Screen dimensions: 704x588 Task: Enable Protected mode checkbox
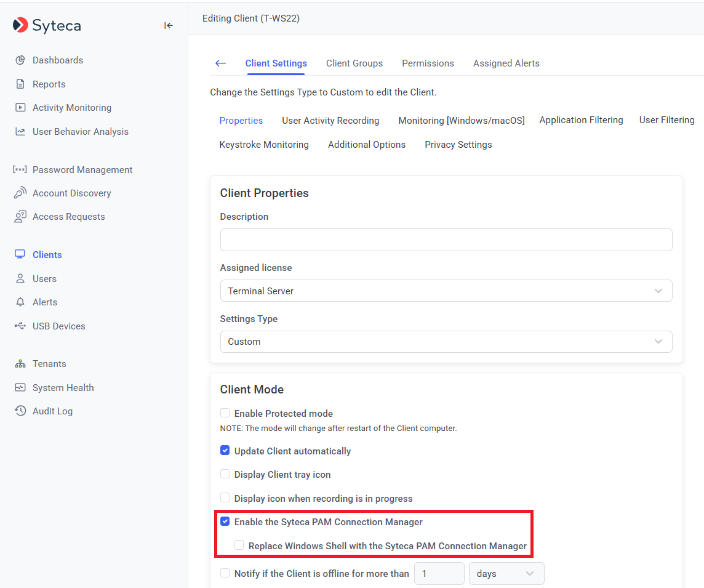tap(225, 414)
